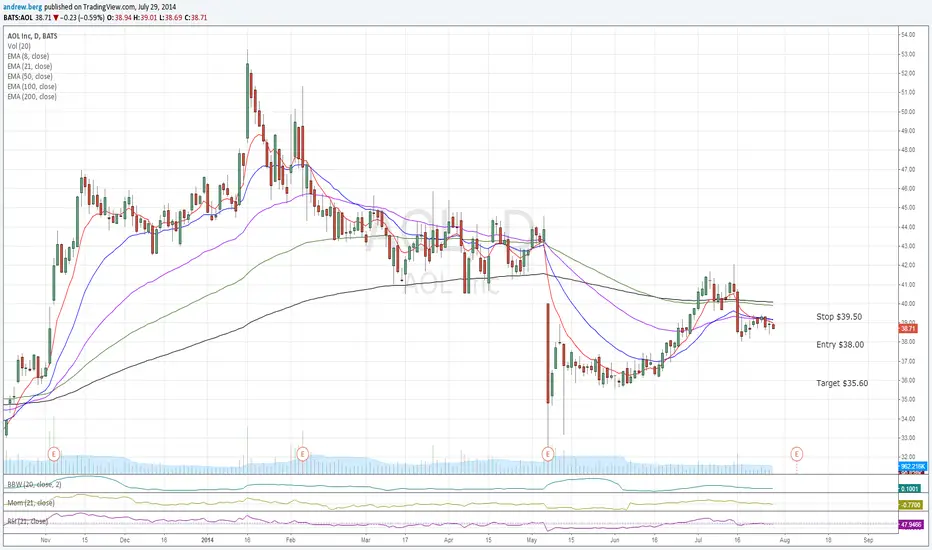Screen dimensions: 932x550
Task: Click the BATS:AOL ticker in header
Action: point(18,18)
